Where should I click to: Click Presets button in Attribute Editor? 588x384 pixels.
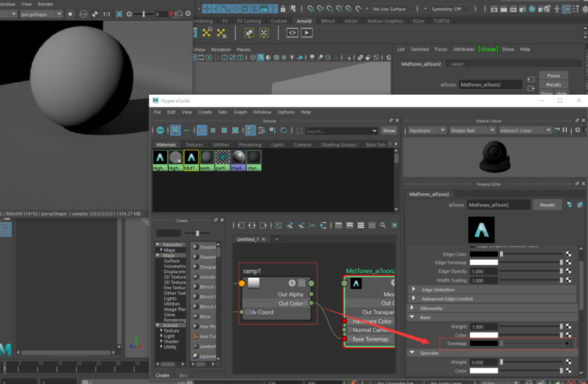pos(554,85)
